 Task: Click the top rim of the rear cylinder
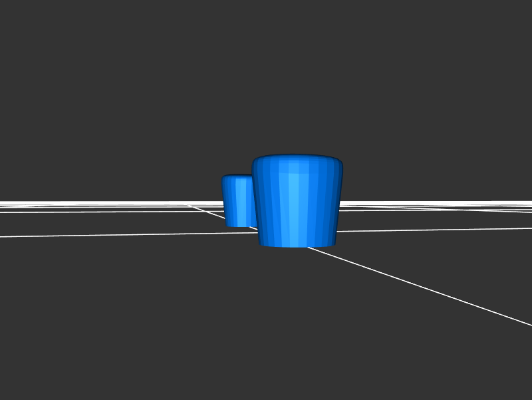(236, 177)
